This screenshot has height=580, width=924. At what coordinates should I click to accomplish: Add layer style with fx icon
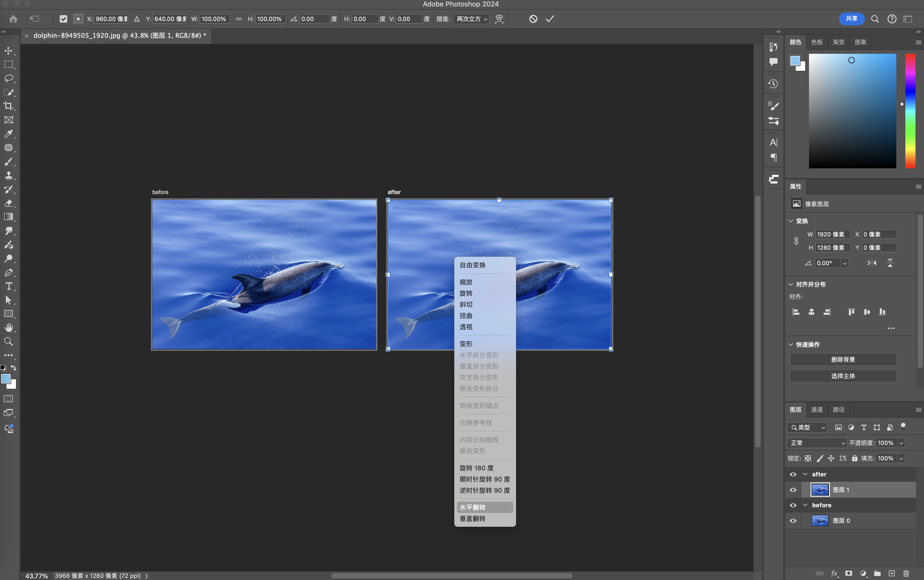tap(834, 573)
